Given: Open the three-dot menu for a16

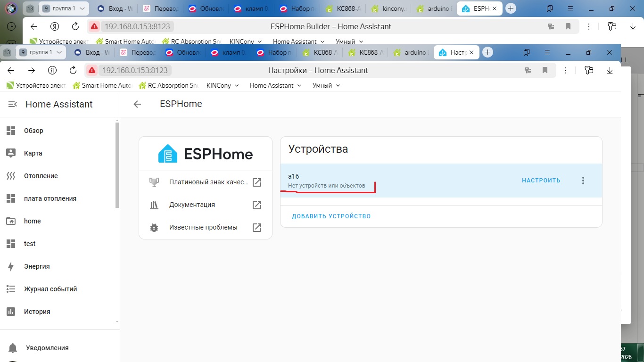Looking at the screenshot, I should (583, 181).
